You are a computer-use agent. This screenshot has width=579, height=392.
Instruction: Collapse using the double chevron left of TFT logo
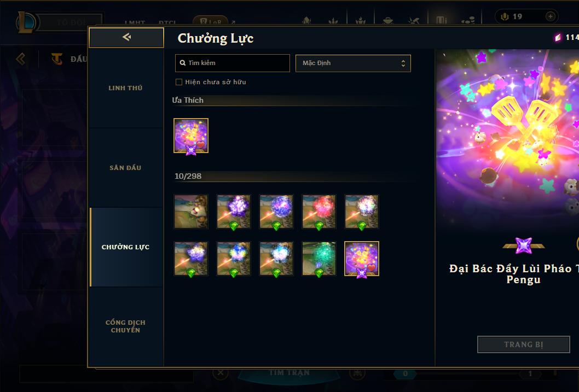coord(21,58)
